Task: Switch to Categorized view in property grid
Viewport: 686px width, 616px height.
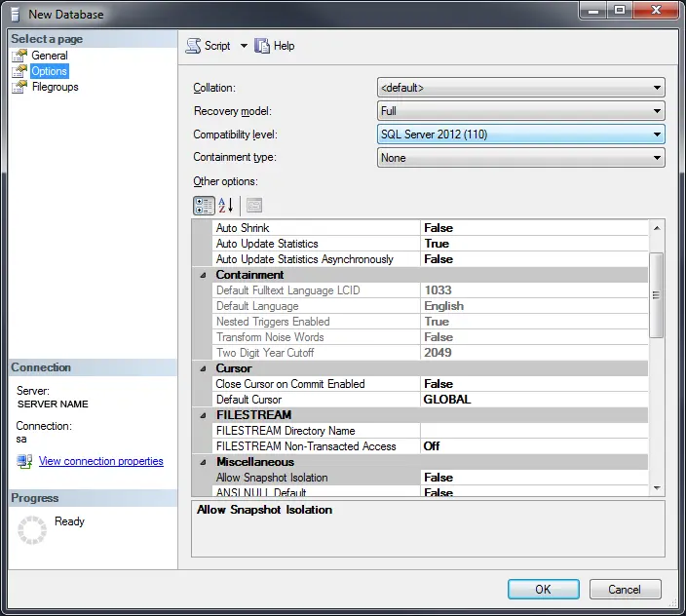Action: pos(204,206)
